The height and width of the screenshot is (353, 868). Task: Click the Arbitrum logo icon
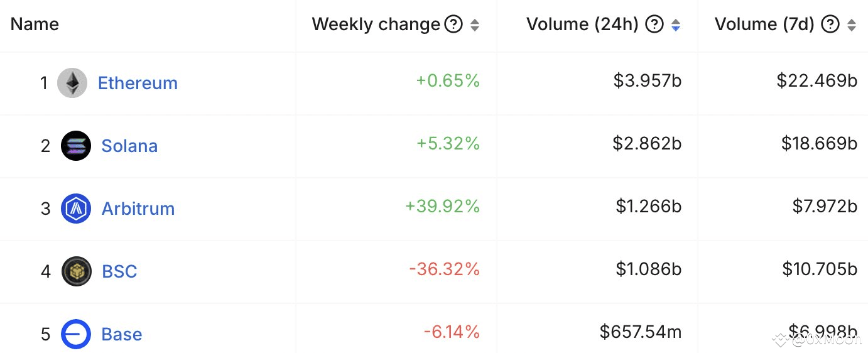(x=76, y=209)
